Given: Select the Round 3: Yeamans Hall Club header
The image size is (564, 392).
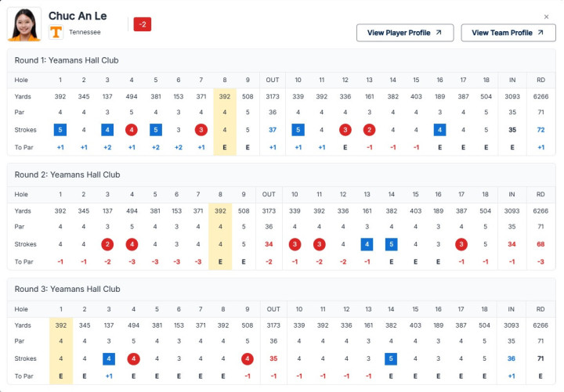Looking at the screenshot, I should [x=67, y=289].
